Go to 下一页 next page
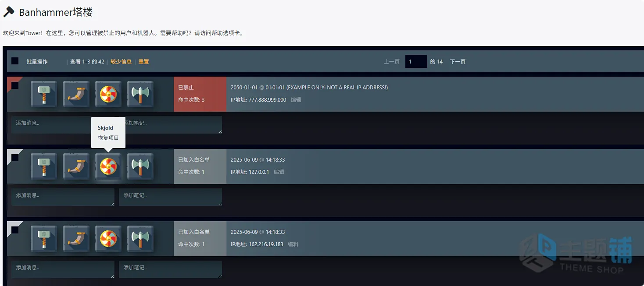The width and height of the screenshot is (644, 286). (x=458, y=62)
